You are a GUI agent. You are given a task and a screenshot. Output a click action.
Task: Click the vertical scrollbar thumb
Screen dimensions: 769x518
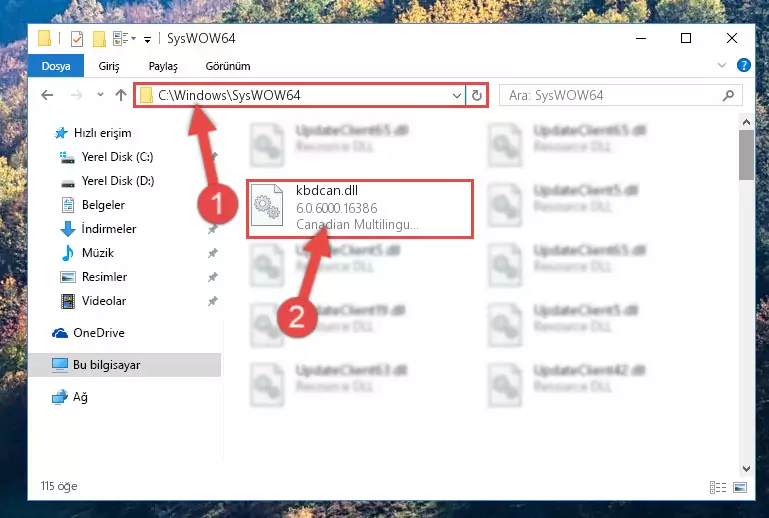tap(746, 155)
